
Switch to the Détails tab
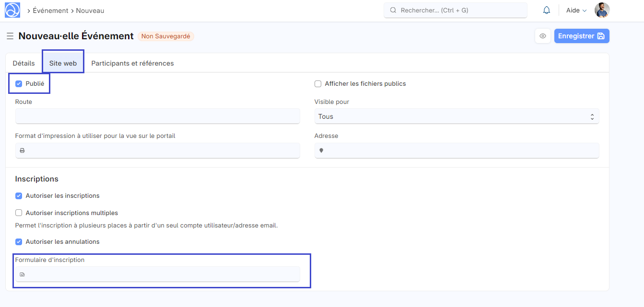pos(24,62)
